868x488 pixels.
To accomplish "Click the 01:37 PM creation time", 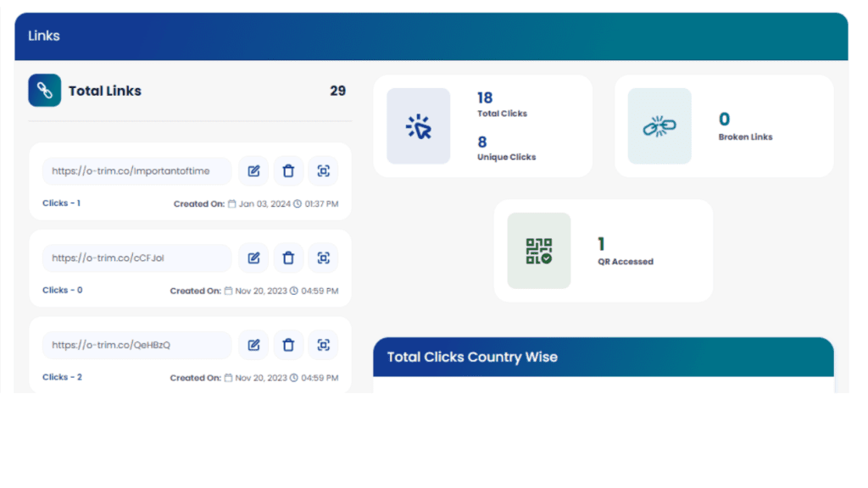I will pos(321,203).
